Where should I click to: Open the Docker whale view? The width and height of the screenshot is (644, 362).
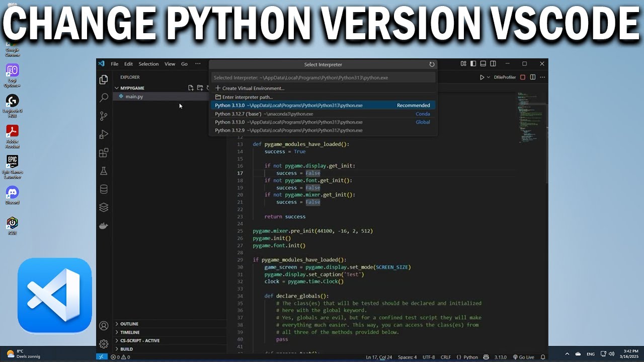point(104,226)
